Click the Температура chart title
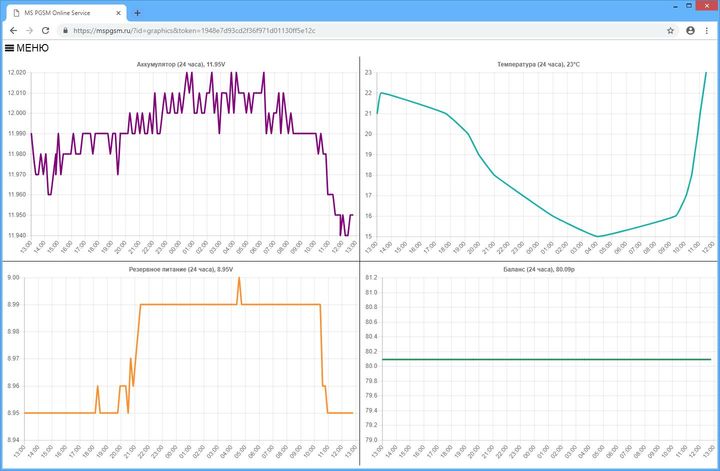Image resolution: width=720 pixels, height=471 pixels. coord(538,64)
